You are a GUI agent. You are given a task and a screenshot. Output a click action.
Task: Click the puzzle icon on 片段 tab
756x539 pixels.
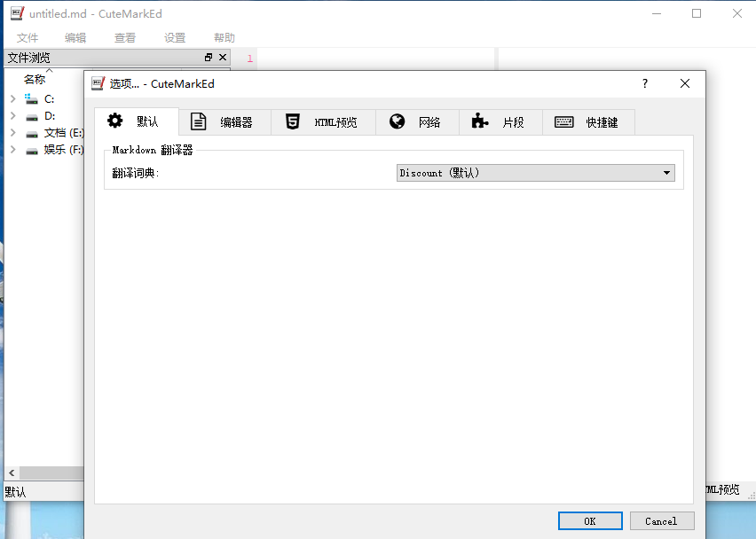[480, 121]
